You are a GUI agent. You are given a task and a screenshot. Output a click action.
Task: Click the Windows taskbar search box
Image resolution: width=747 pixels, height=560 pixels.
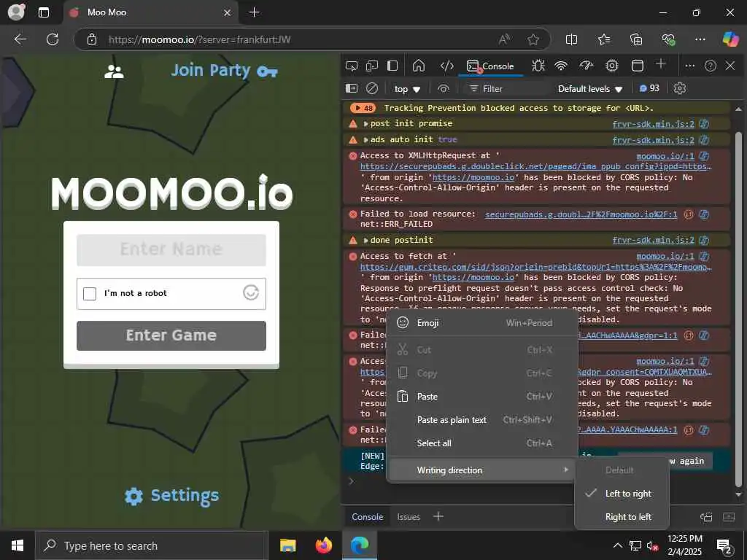click(x=152, y=545)
